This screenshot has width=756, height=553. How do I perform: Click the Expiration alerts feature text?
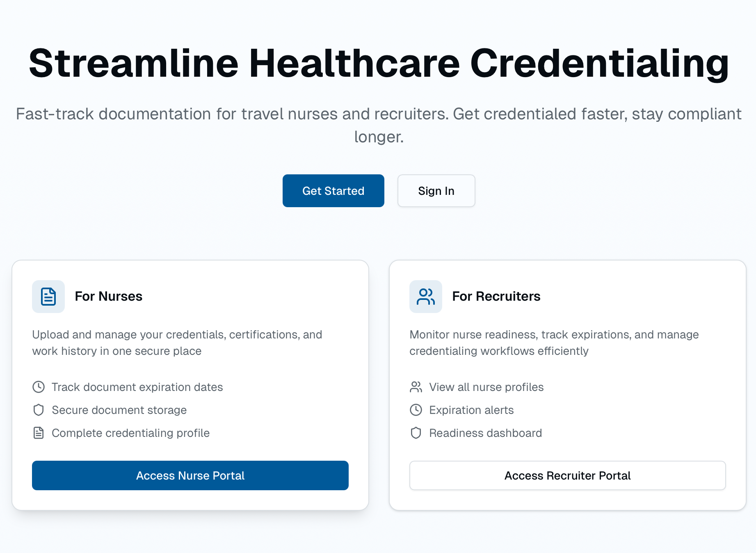tap(471, 410)
